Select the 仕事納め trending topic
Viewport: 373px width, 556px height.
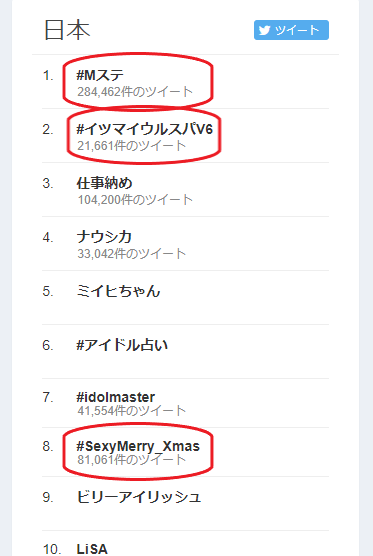tap(104, 183)
